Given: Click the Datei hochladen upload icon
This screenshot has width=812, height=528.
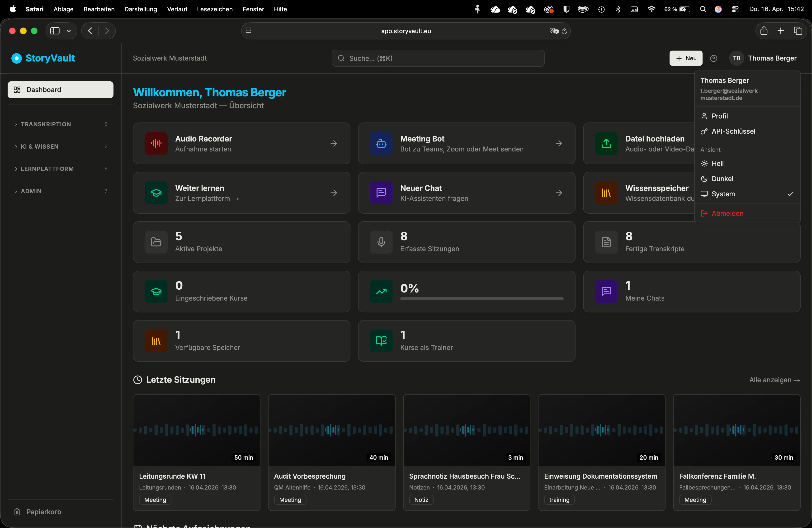Looking at the screenshot, I should [606, 143].
